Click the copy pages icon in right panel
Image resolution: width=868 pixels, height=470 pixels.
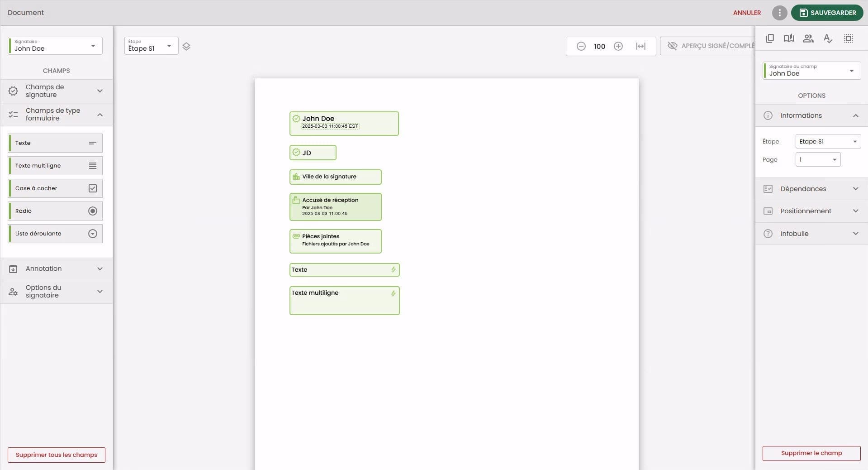point(770,38)
